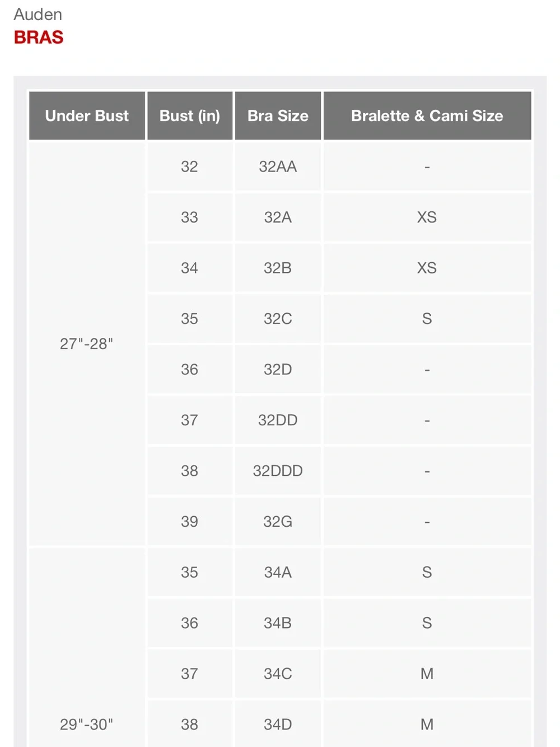Select the 34A bra size cell

(x=278, y=572)
